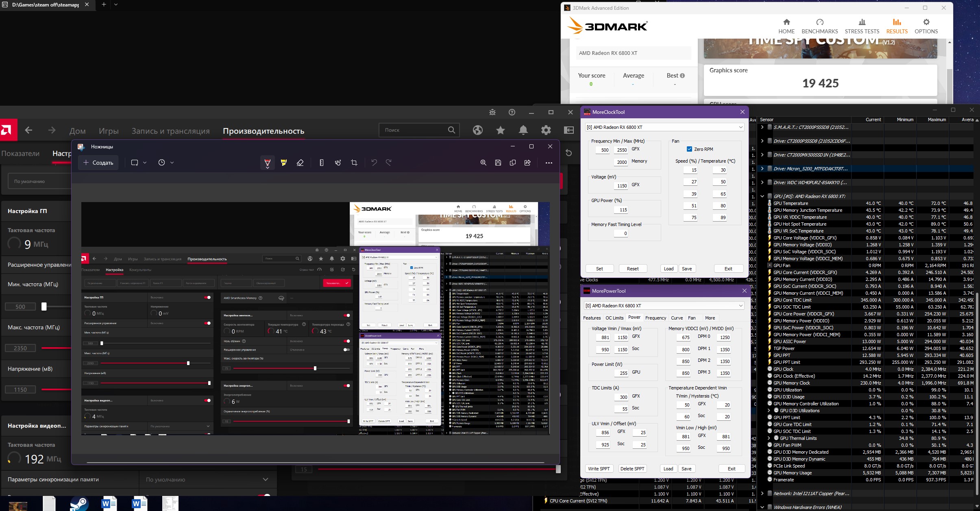
Task: Expand the Network Intel I211AT group
Action: [762, 494]
